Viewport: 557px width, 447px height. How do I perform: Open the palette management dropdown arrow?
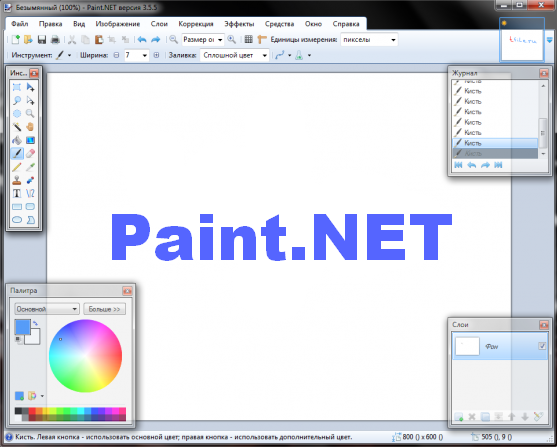click(42, 396)
